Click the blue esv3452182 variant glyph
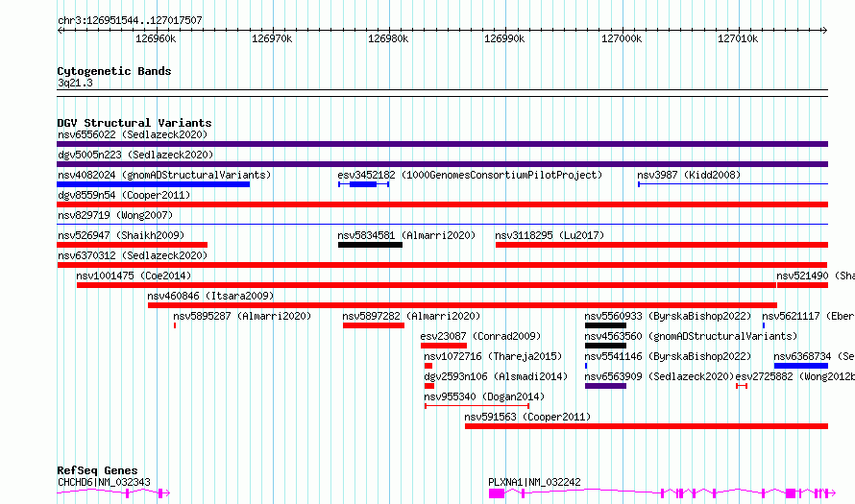Image resolution: width=855 pixels, height=504 pixels. [363, 184]
